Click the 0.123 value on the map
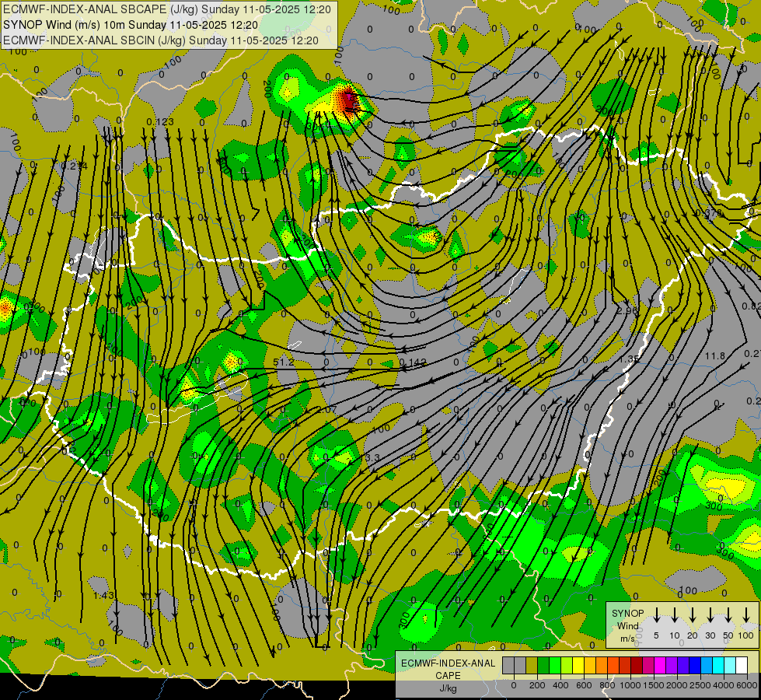761x700 pixels. click(x=159, y=121)
